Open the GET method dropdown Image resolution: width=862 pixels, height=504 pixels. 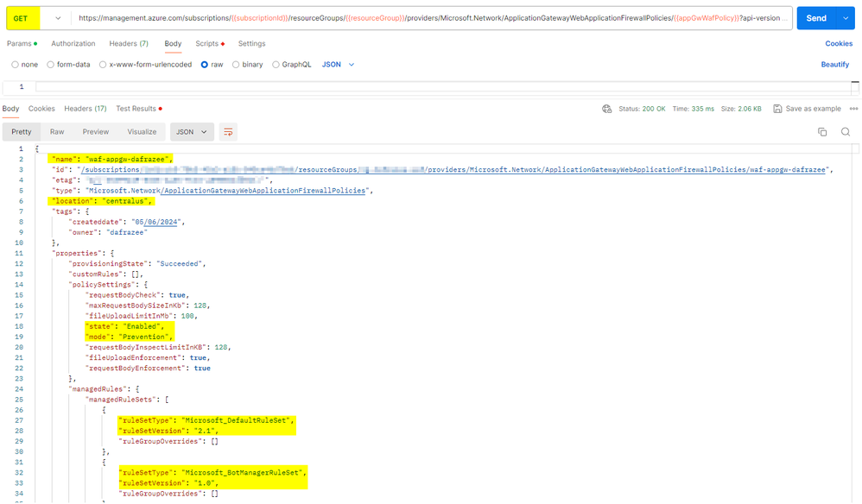coord(57,18)
